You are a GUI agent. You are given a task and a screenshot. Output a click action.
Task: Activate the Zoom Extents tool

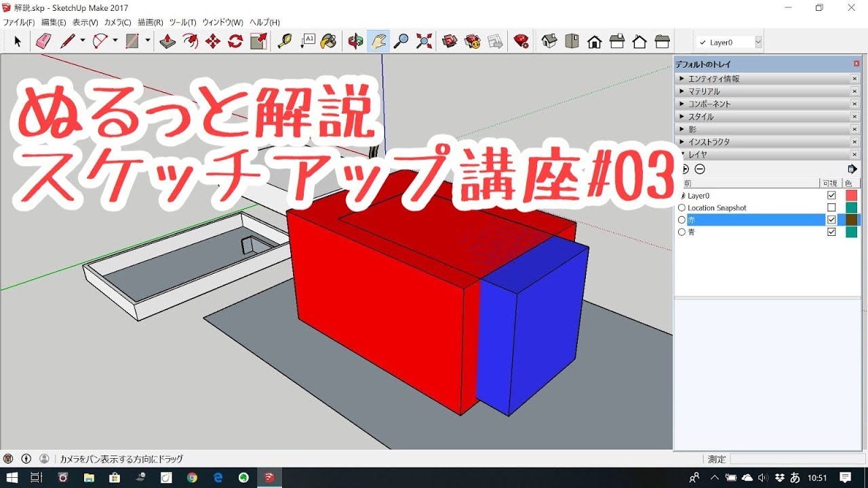tap(424, 42)
